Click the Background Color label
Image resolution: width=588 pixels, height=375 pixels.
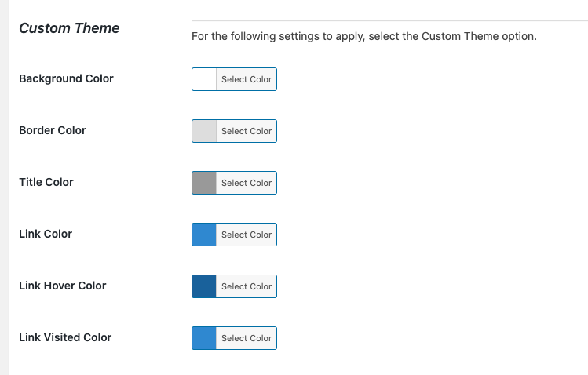point(66,78)
